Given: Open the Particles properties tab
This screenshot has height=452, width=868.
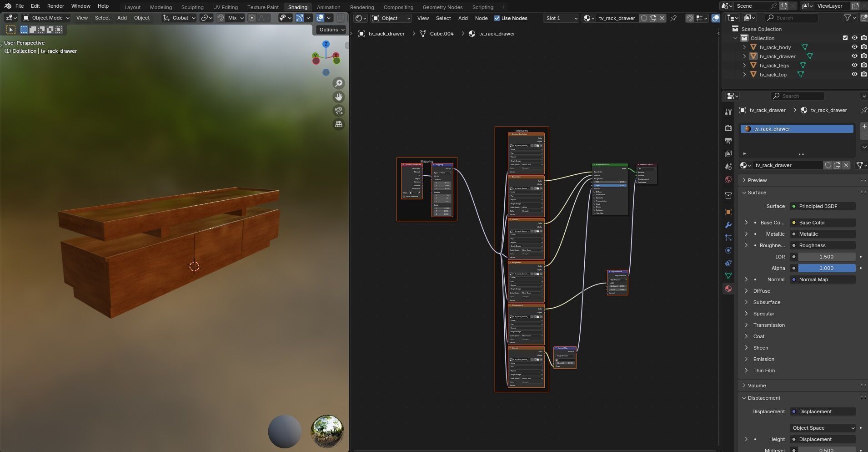Looking at the screenshot, I should click(728, 238).
